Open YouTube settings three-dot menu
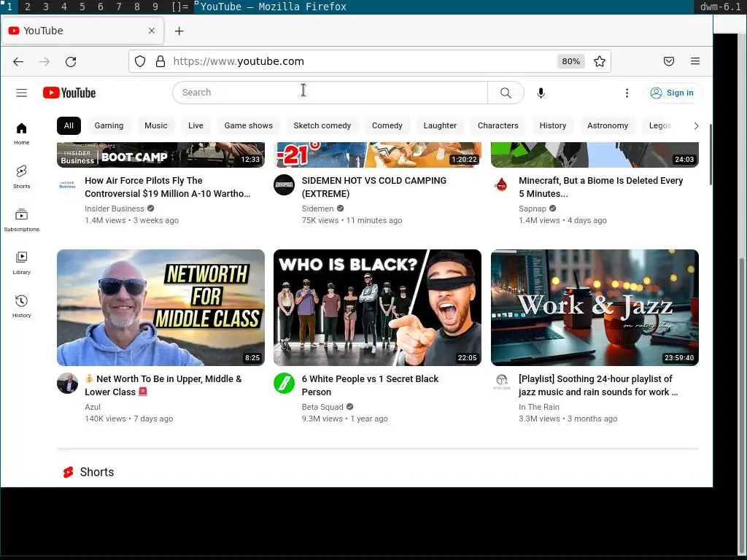The width and height of the screenshot is (747, 560). (627, 93)
